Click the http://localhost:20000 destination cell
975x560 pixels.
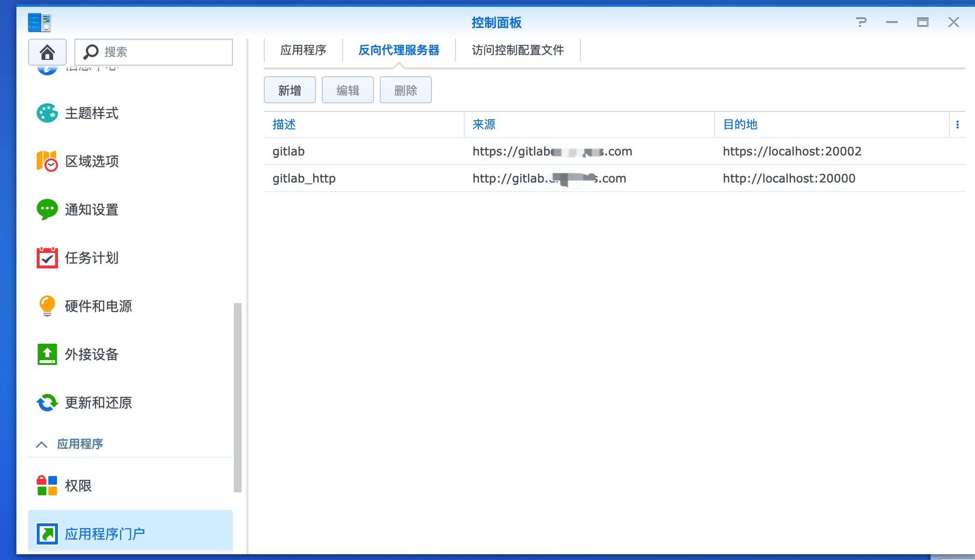[789, 179]
